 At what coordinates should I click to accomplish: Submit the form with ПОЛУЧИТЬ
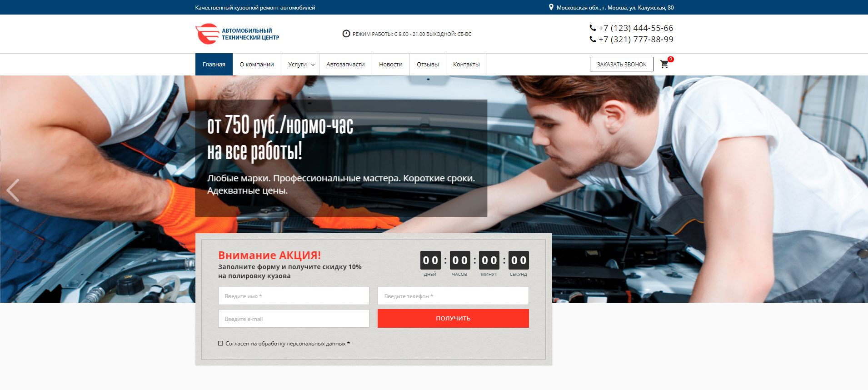[x=453, y=318]
